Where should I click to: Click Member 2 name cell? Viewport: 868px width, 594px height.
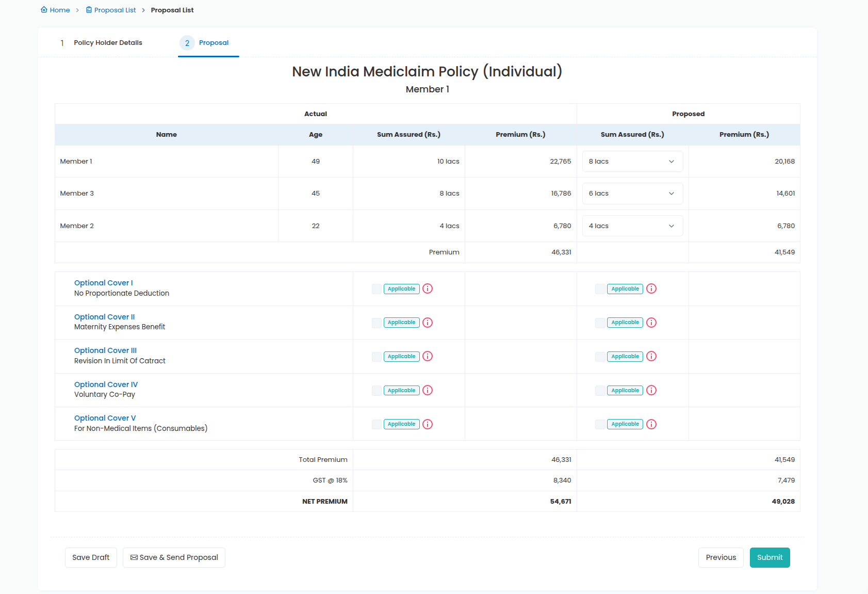coord(167,226)
